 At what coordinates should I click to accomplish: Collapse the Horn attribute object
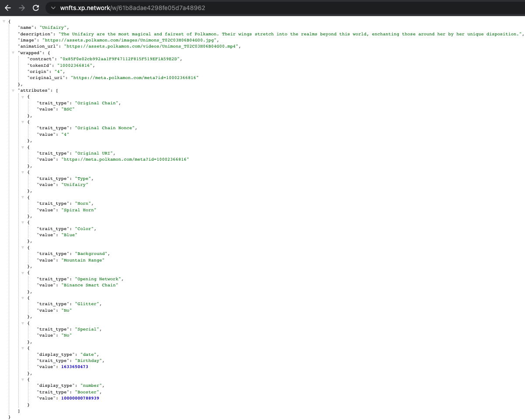[x=23, y=197]
